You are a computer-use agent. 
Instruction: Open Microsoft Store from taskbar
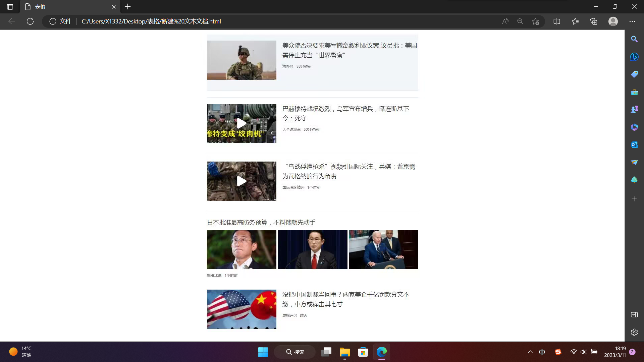[x=363, y=352]
